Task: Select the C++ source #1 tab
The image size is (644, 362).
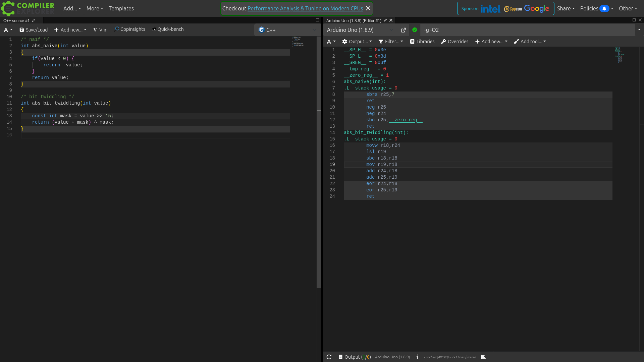Action: [16, 21]
